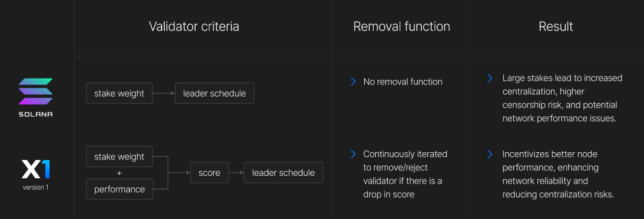Click X1's stake weight box
This screenshot has width=644, height=219.
click(x=119, y=157)
